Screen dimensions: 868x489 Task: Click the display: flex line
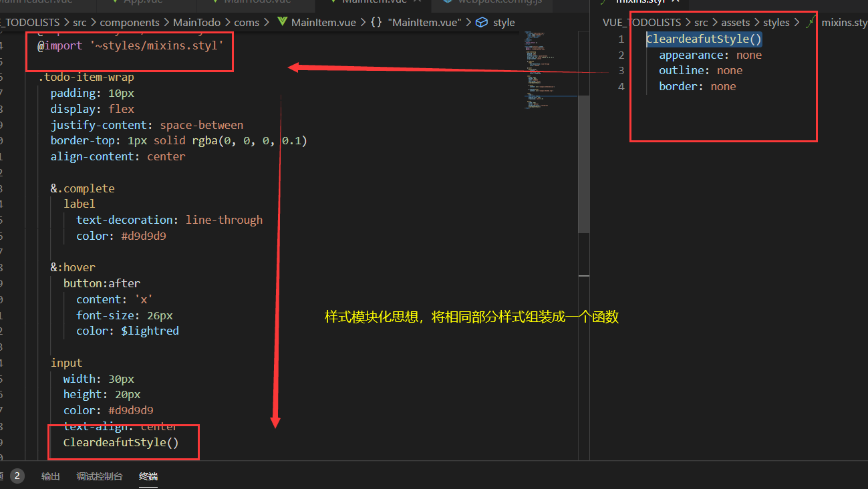tap(92, 109)
